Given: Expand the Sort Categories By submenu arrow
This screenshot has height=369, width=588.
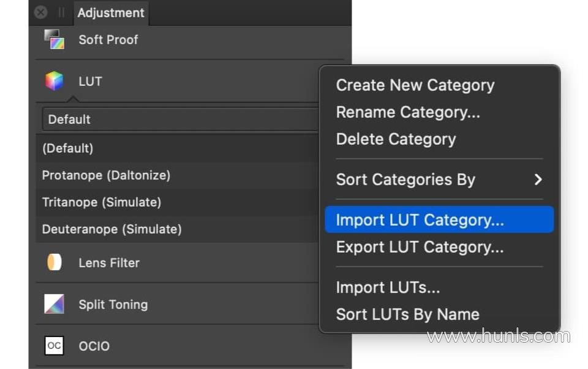Looking at the screenshot, I should coord(538,180).
